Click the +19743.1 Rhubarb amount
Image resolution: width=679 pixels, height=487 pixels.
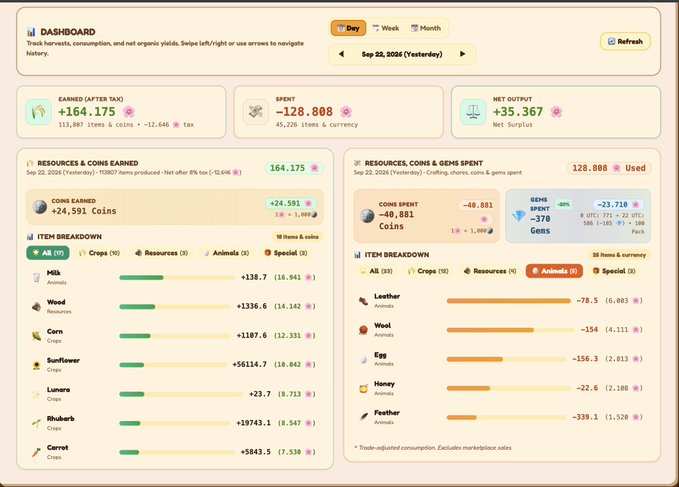[x=253, y=423]
